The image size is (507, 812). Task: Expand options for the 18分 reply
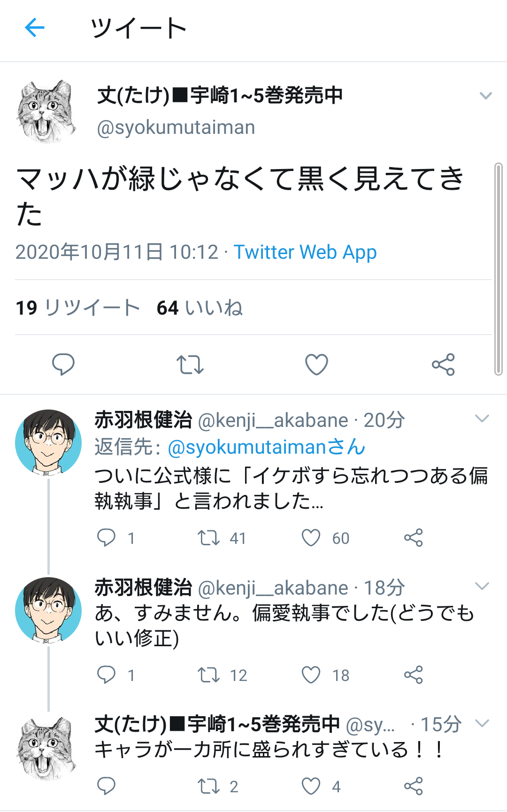(482, 586)
